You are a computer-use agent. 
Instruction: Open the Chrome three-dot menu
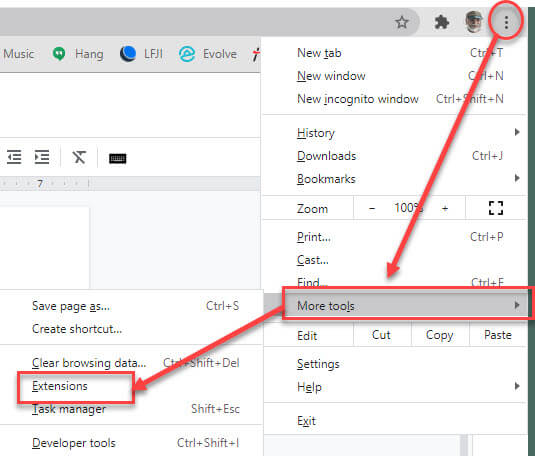(x=506, y=23)
